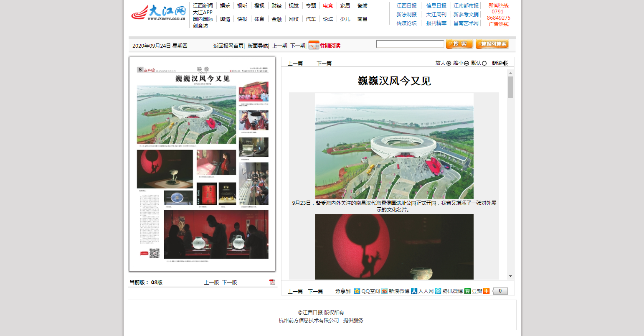This screenshot has height=336, width=644.
Task: Click 版面导航 link
Action: click(x=258, y=46)
